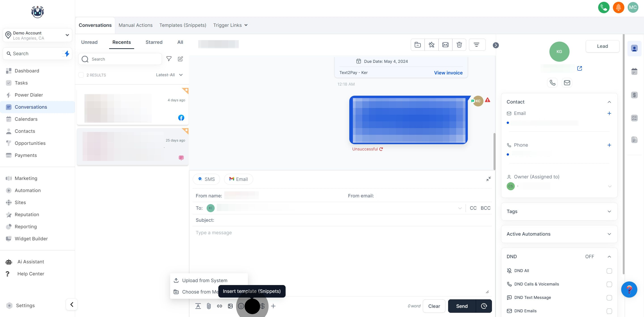This screenshot has width=644, height=317.
Task: Tick the select all results checkbox
Action: tap(81, 75)
